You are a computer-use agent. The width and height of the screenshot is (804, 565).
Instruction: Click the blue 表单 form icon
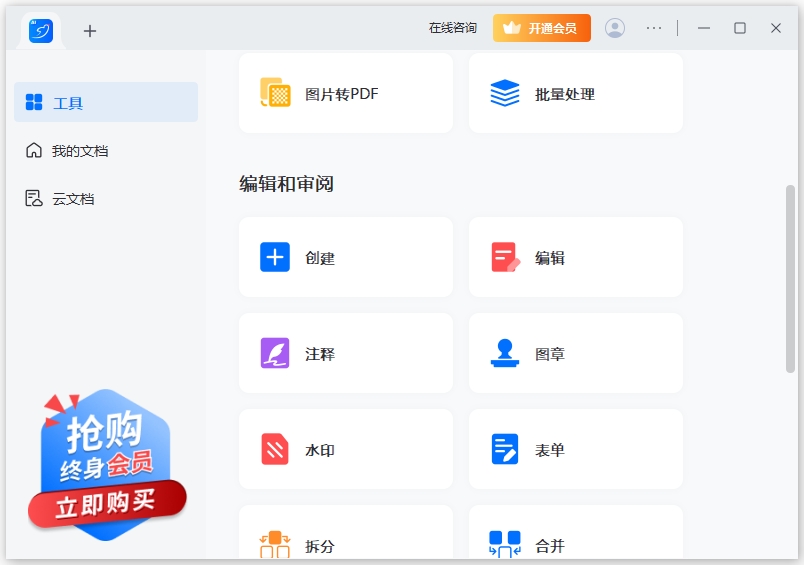[x=505, y=449]
